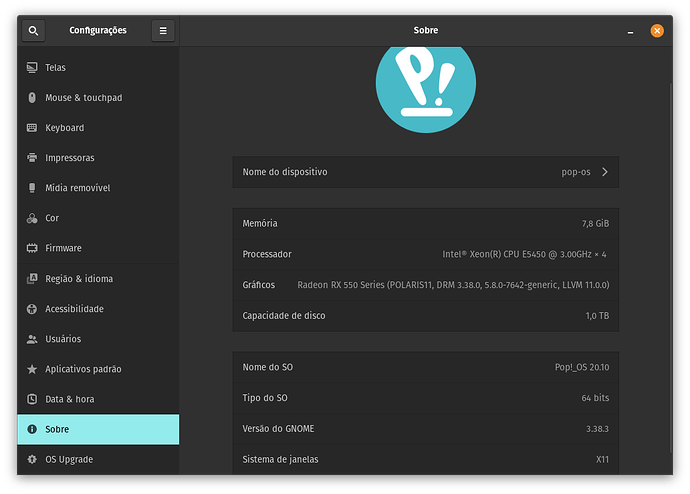The image size is (690, 494).
Task: Click the search magnifier icon
Action: (33, 31)
